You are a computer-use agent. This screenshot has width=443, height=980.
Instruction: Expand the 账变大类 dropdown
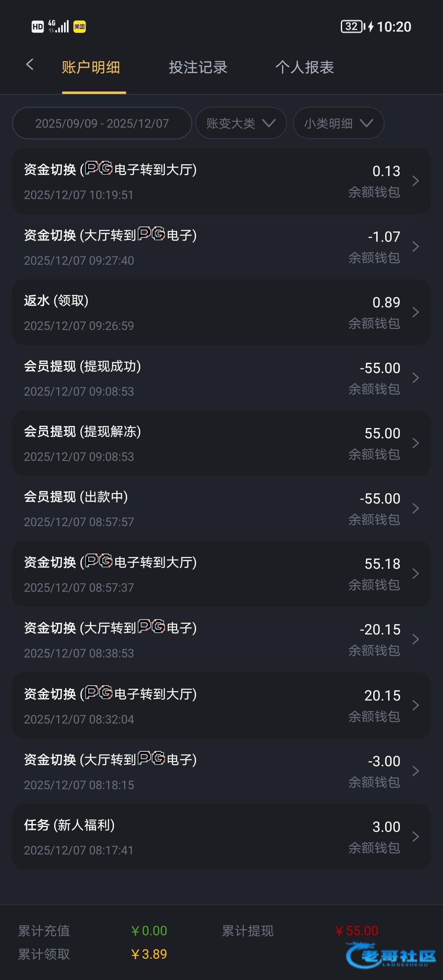tap(241, 123)
